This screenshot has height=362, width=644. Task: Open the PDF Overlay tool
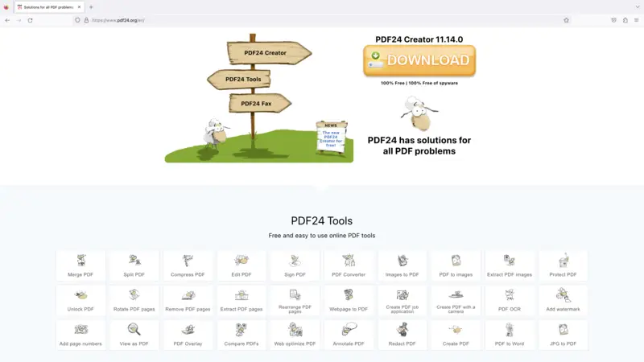pyautogui.click(x=188, y=335)
